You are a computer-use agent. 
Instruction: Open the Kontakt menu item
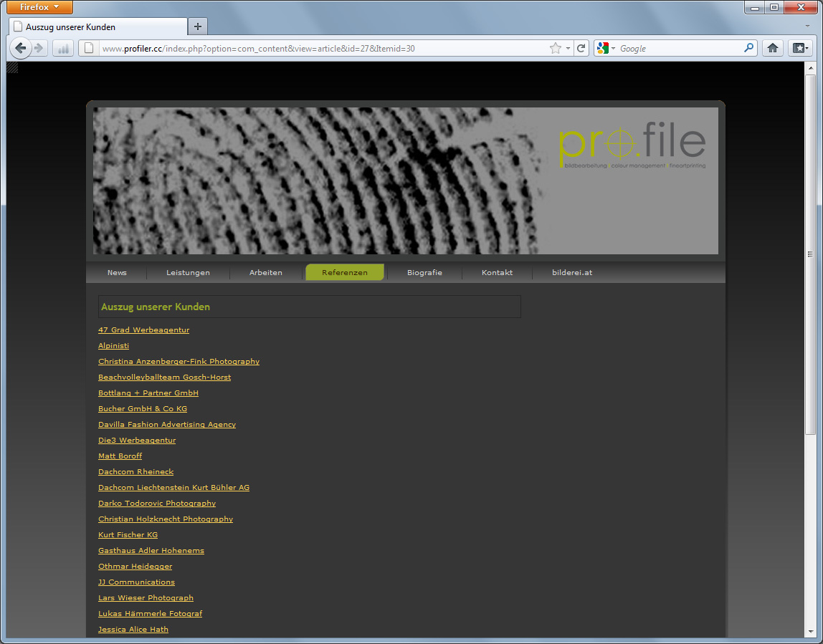pos(497,273)
